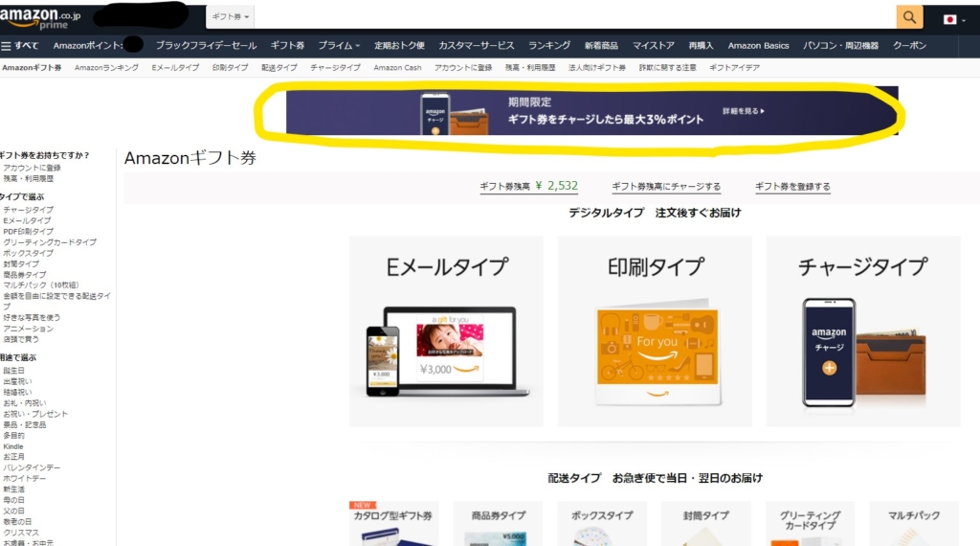Click 詳細を見る on the promo banner
This screenshot has width=980, height=546.
743,111
